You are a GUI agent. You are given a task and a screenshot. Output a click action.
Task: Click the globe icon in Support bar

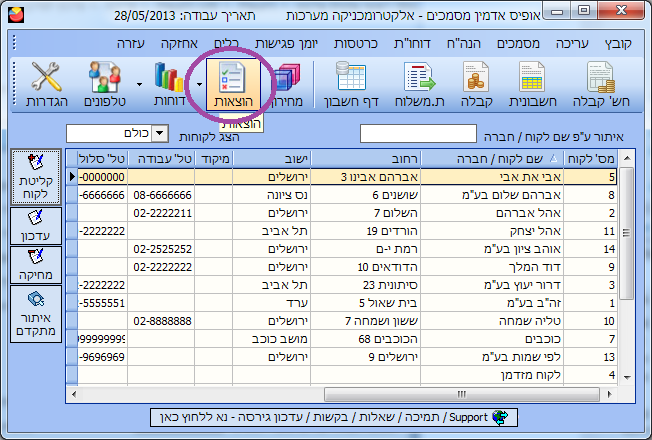pos(500,417)
